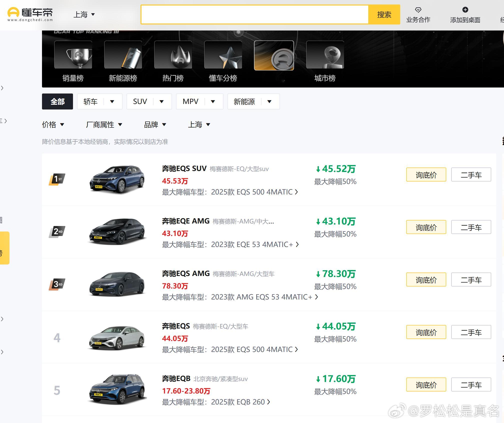Screen dimensions: 504x423
Task: Open the 销量榜 trophy ranking
Action: tap(73, 61)
